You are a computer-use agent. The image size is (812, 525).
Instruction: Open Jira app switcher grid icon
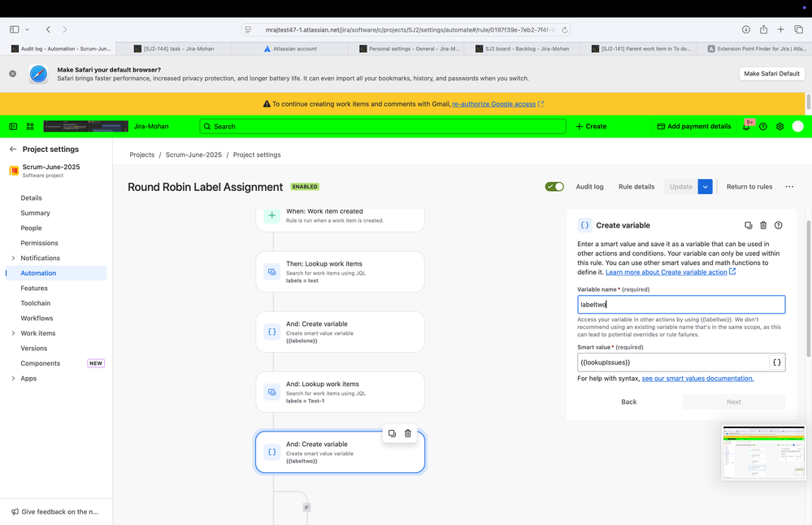pos(30,126)
